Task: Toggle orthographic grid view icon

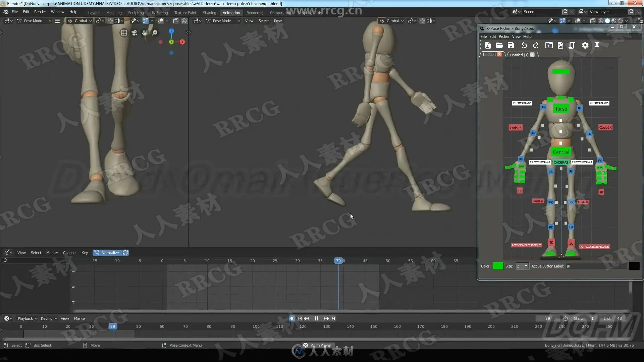Action: (x=124, y=33)
